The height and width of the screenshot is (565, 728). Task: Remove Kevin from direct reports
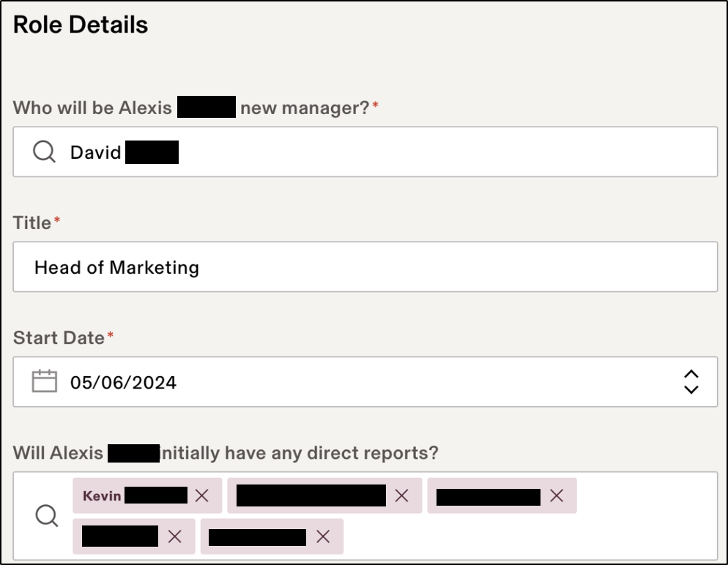(x=202, y=495)
